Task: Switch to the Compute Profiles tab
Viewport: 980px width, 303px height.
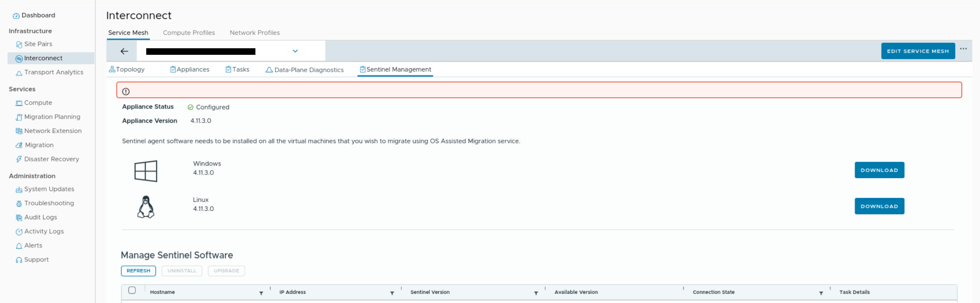Action: pos(189,33)
